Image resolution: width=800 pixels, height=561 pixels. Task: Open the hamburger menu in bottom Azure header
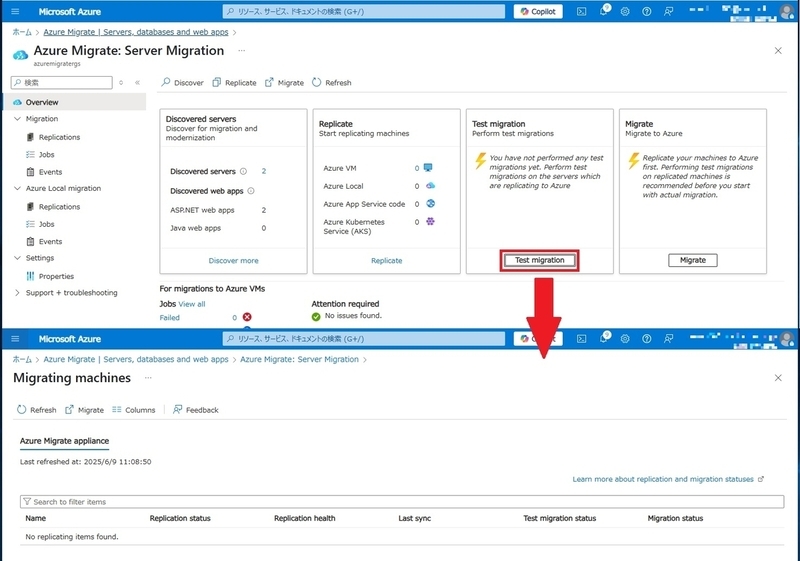tap(15, 339)
